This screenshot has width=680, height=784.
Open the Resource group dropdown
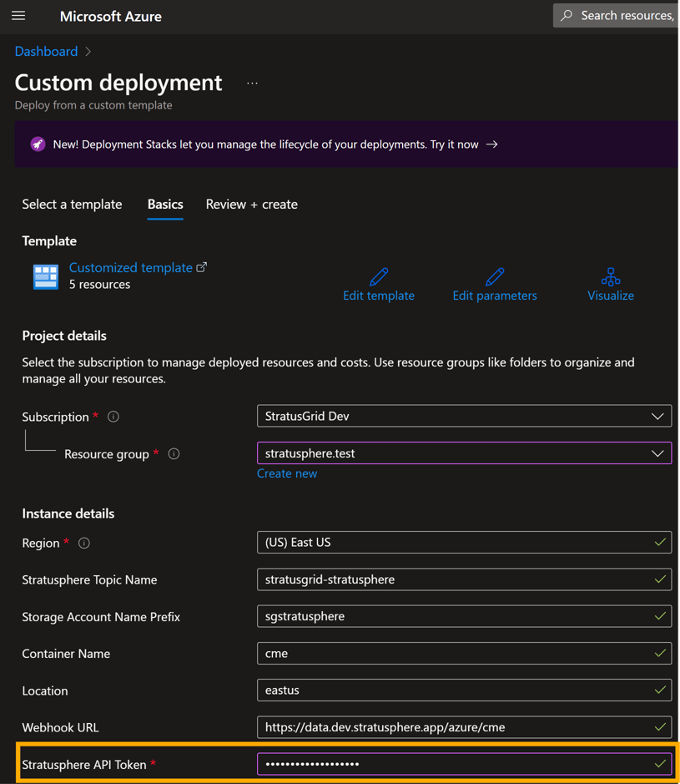coord(659,452)
